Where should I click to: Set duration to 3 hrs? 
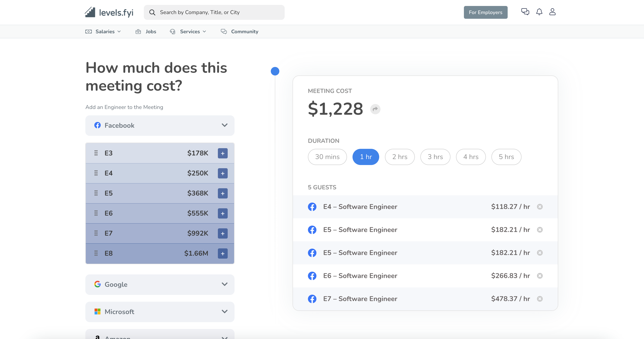(x=435, y=157)
